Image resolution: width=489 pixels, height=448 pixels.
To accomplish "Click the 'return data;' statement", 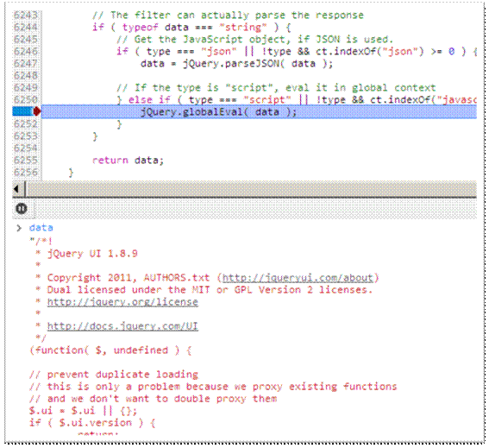I will [x=128, y=161].
